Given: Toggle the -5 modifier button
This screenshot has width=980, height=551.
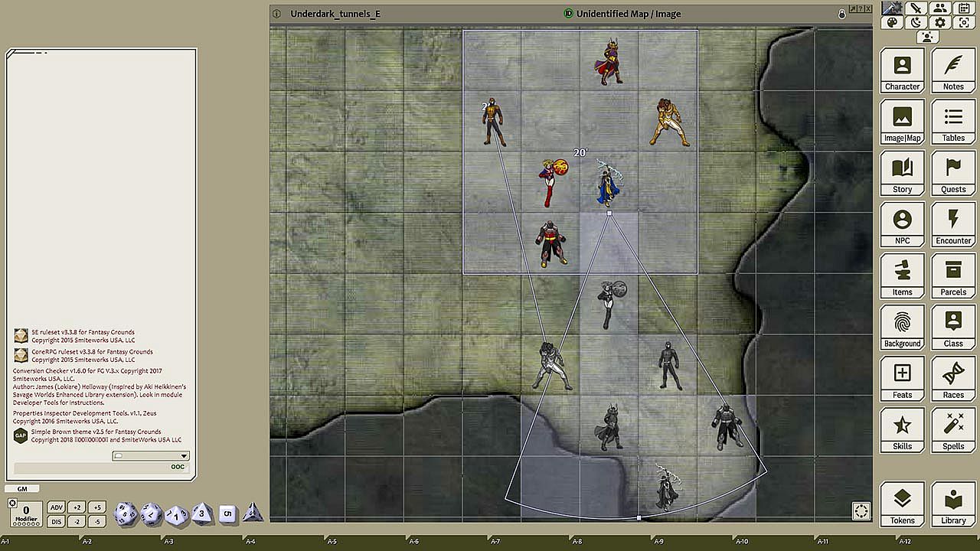Looking at the screenshot, I should [x=96, y=522].
